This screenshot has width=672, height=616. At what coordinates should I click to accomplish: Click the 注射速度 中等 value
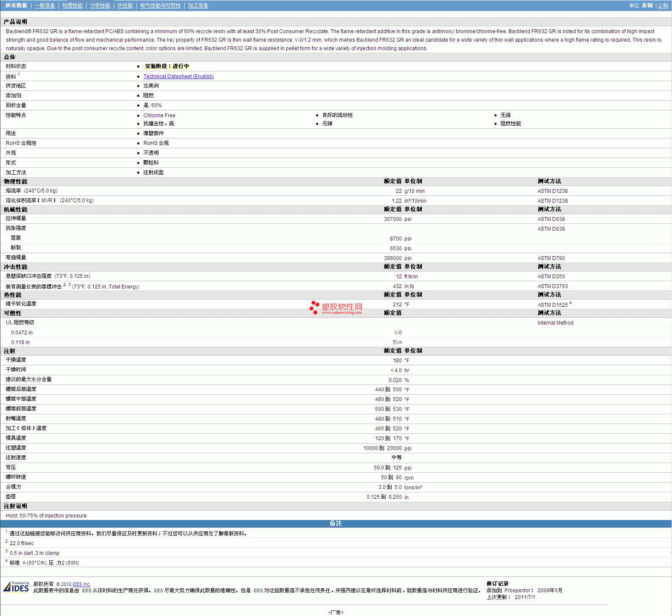pos(396,458)
